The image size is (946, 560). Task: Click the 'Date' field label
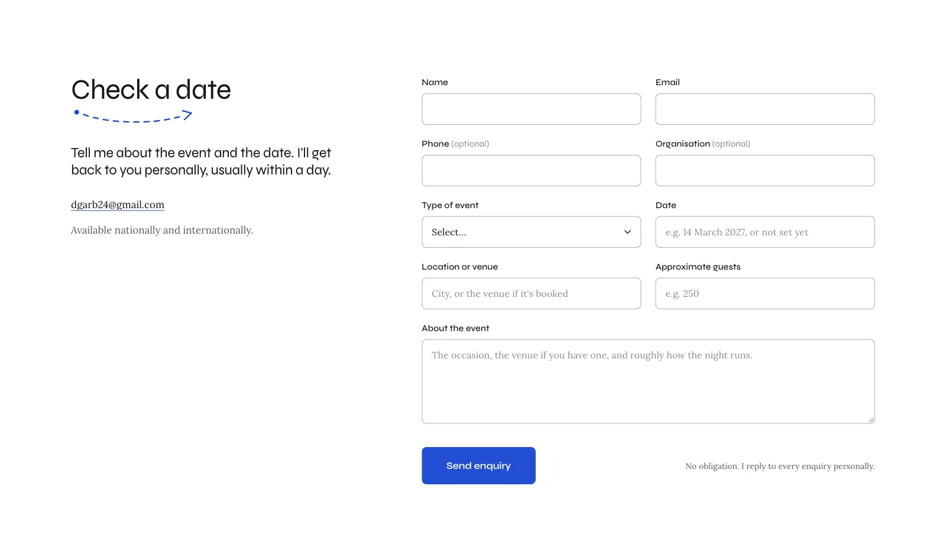pos(666,205)
